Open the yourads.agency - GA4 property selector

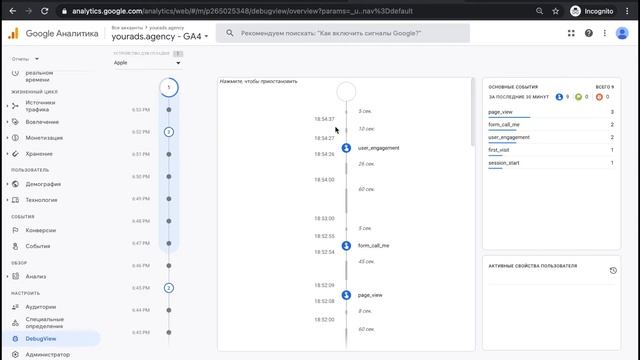point(160,36)
